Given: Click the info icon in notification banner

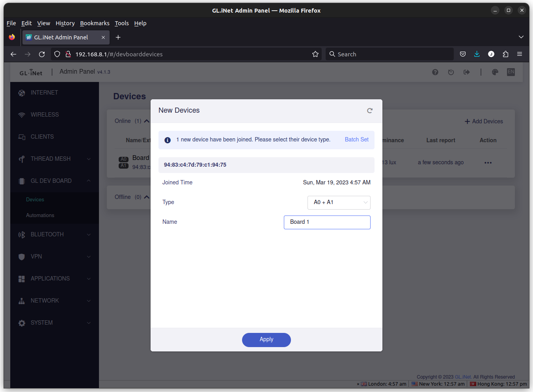Looking at the screenshot, I should [168, 140].
